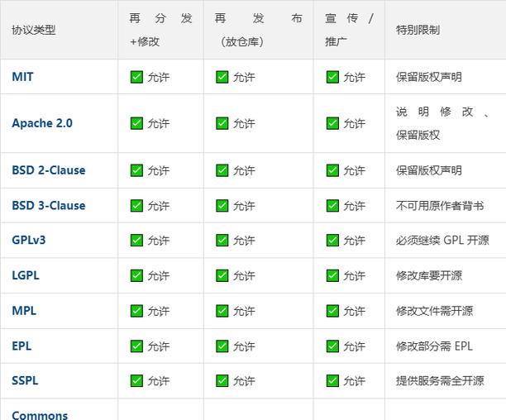Open the GPLv3 license link
Viewport: 506px width, 420px height.
click(x=29, y=240)
